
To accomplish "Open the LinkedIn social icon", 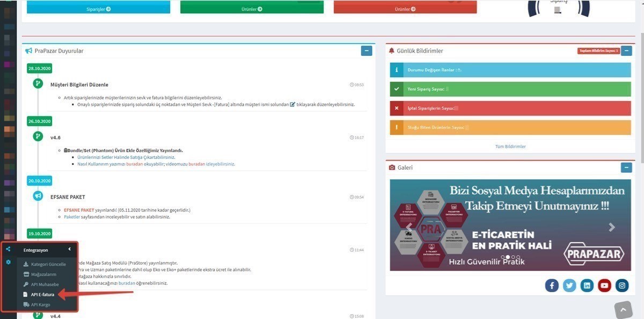I will (x=587, y=285).
